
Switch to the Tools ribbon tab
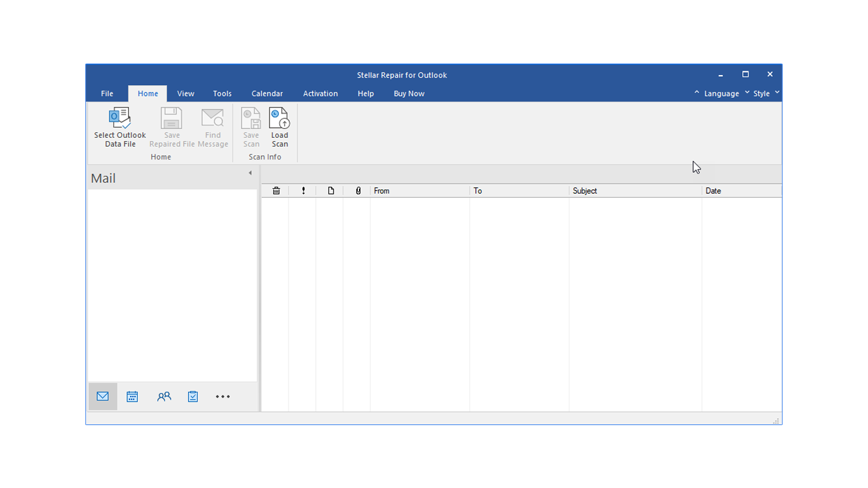click(x=222, y=93)
